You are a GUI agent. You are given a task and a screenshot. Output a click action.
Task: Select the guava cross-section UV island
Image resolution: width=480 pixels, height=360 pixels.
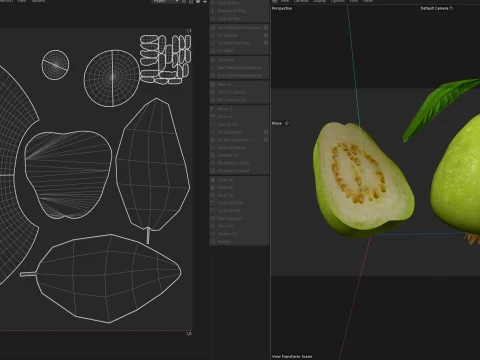click(68, 175)
